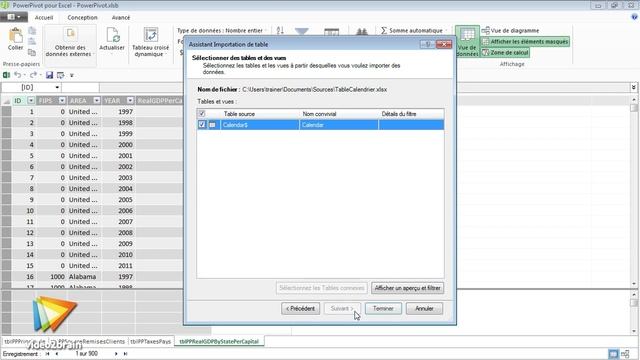
Task: Open the FIPS column filter dropdown
Action: click(62, 100)
